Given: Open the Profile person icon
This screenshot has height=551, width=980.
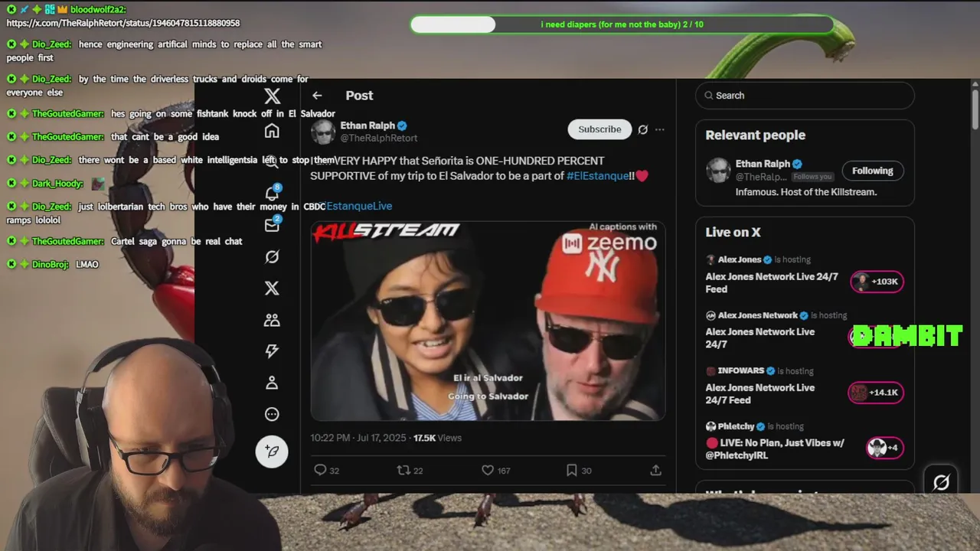Looking at the screenshot, I should tap(272, 383).
